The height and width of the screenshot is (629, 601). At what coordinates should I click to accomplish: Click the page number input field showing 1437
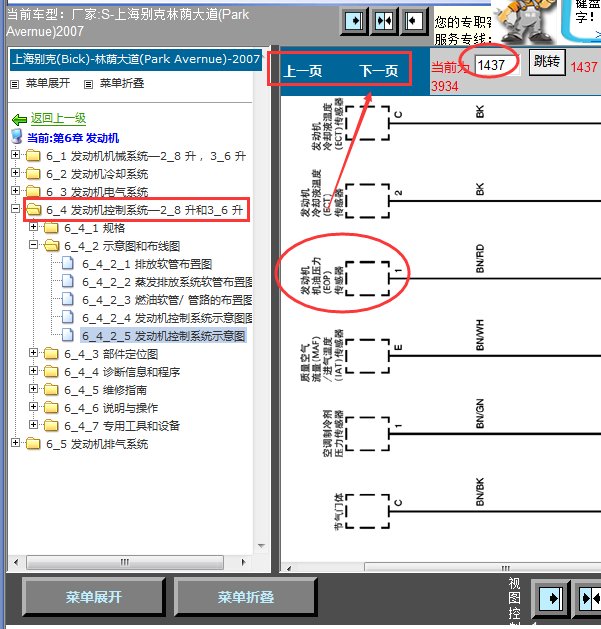coord(497,65)
